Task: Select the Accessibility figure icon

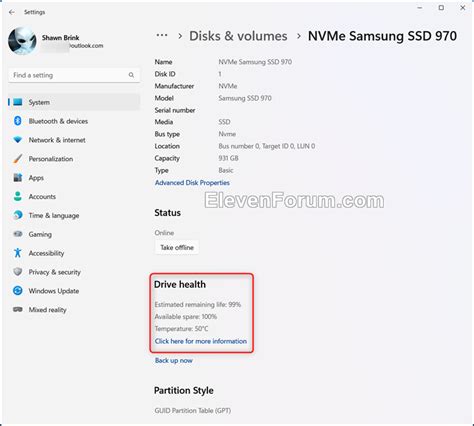Action: tap(18, 253)
